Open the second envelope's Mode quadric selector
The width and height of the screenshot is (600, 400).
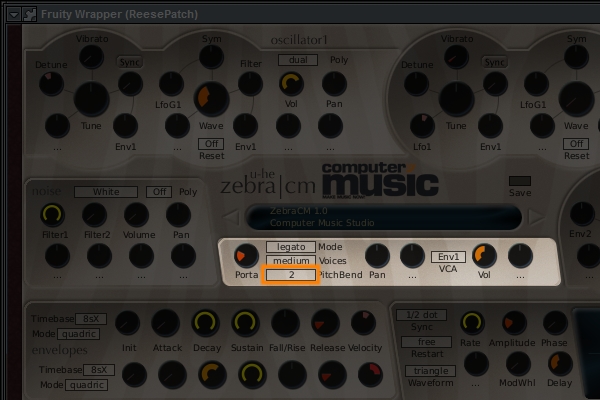[x=86, y=385]
